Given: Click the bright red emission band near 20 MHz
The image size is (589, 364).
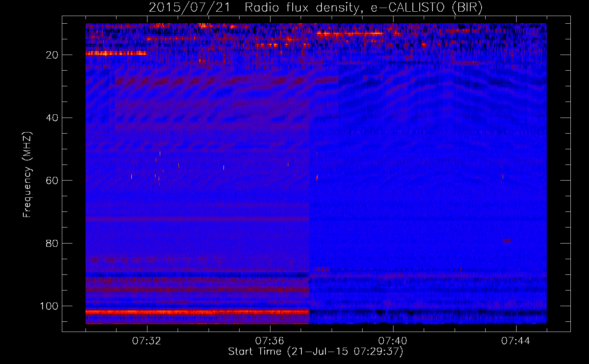Looking at the screenshot, I should [x=116, y=53].
